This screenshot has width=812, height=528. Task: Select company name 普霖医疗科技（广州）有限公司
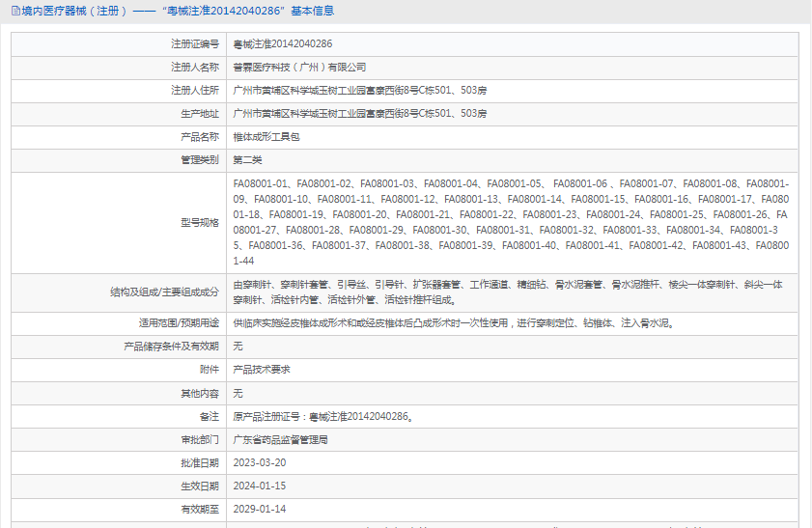point(300,68)
